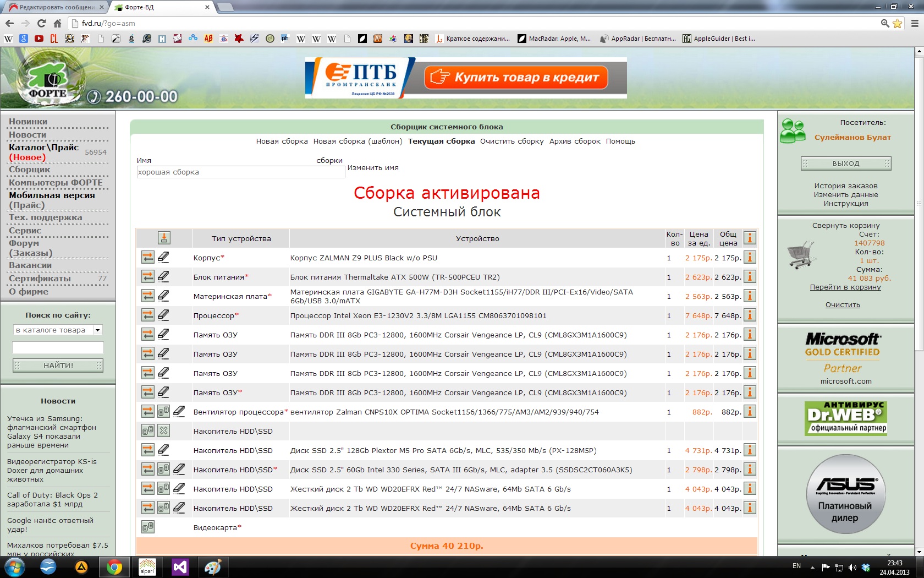The image size is (924, 578).
Task: Open info for the Thermaltake power supply
Action: [x=750, y=276]
